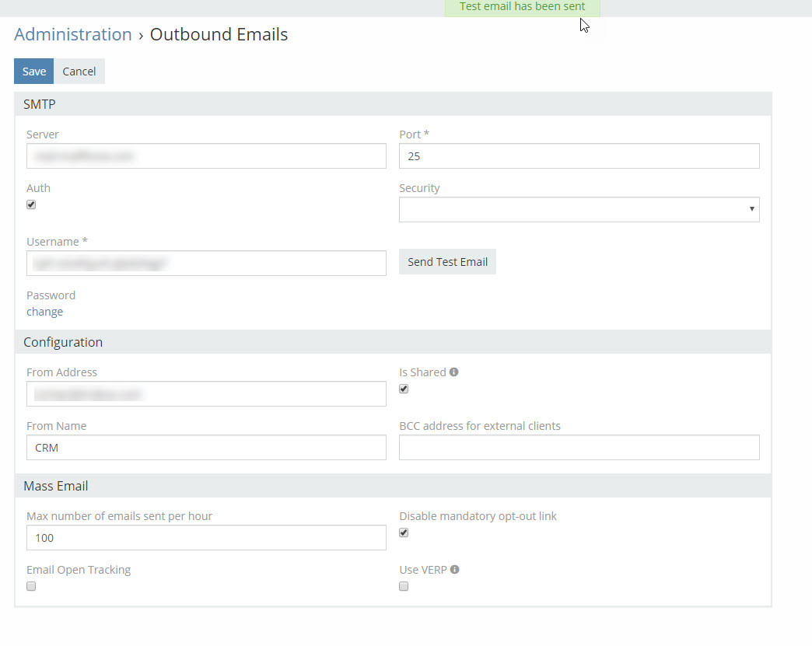Focus the Port input field
The image size is (812, 646).
click(x=579, y=156)
